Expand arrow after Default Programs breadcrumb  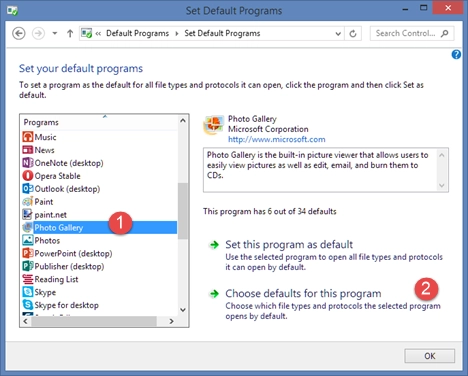click(177, 34)
